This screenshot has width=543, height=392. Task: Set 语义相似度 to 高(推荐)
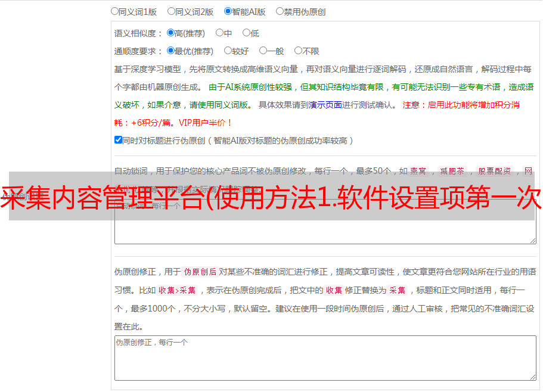click(x=170, y=33)
